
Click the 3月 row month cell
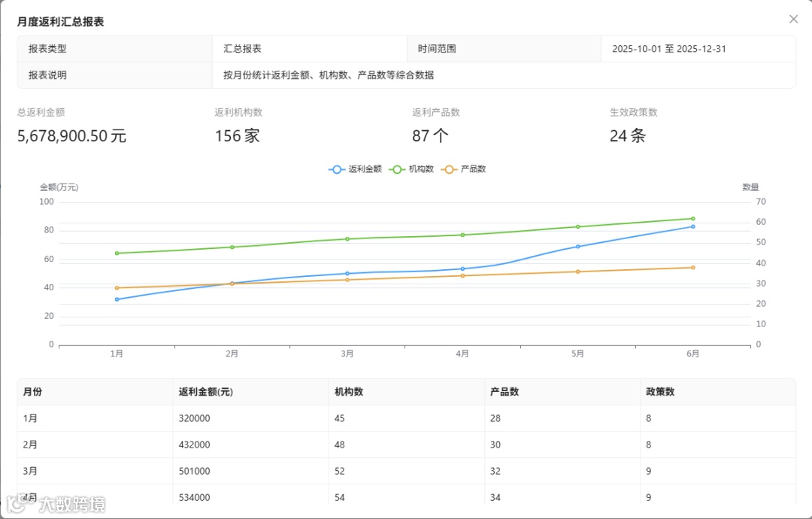coord(95,471)
